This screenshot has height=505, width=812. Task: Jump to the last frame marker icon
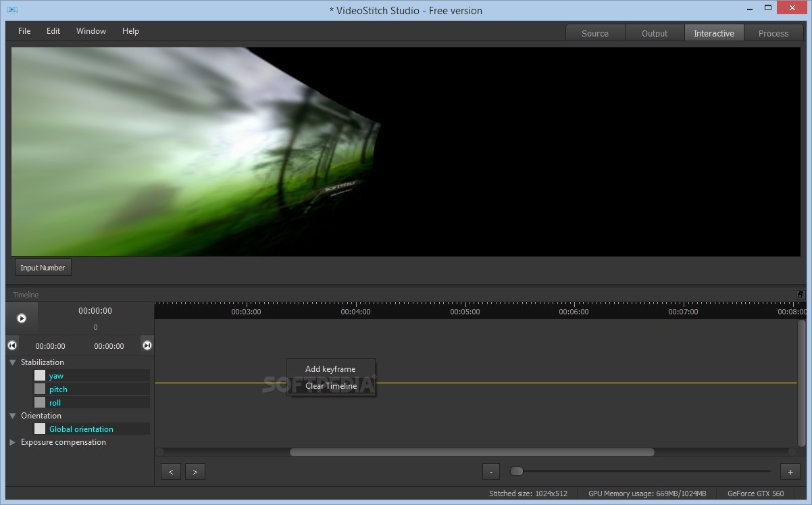pyautogui.click(x=147, y=345)
